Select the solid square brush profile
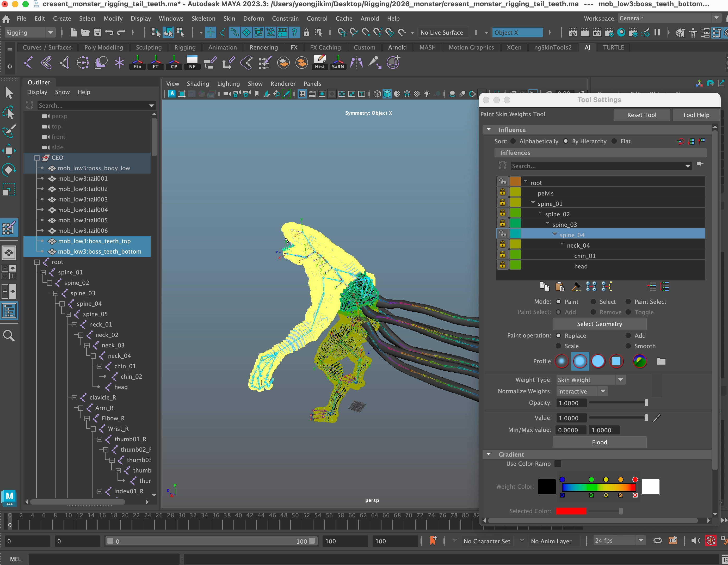The image size is (728, 565). click(616, 361)
